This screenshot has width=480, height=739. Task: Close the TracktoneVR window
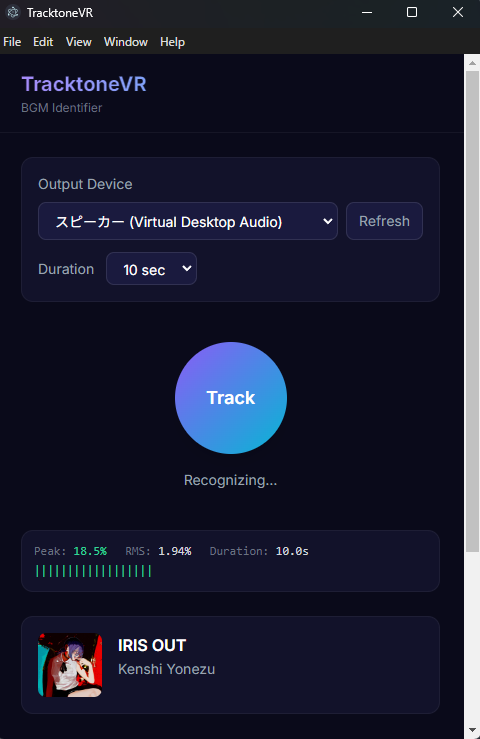pyautogui.click(x=458, y=12)
